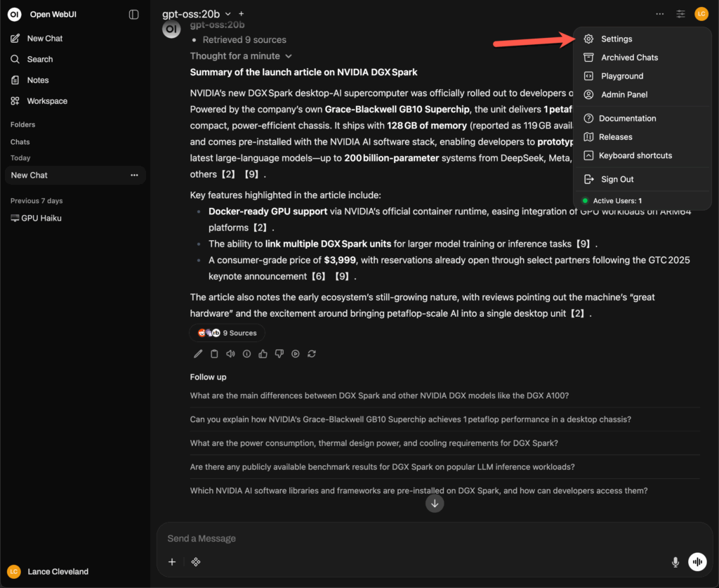The width and height of the screenshot is (719, 588).
Task: Select Settings from the user menu
Action: [x=616, y=39]
